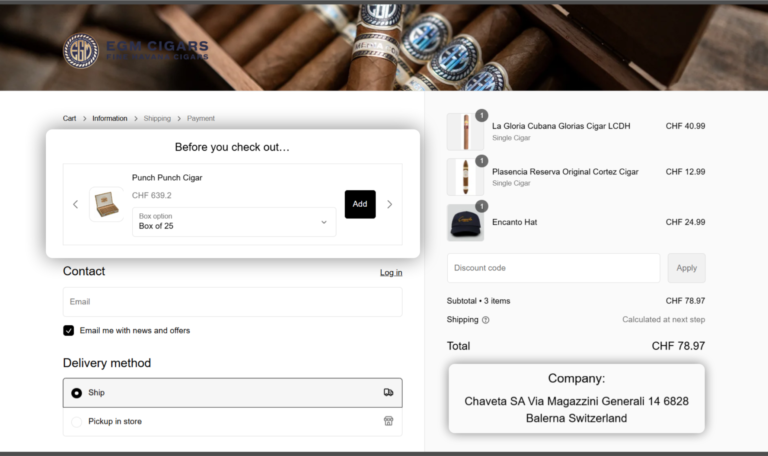The height and width of the screenshot is (456, 768).
Task: Add Punch Punch Cigar to order
Action: (x=360, y=204)
